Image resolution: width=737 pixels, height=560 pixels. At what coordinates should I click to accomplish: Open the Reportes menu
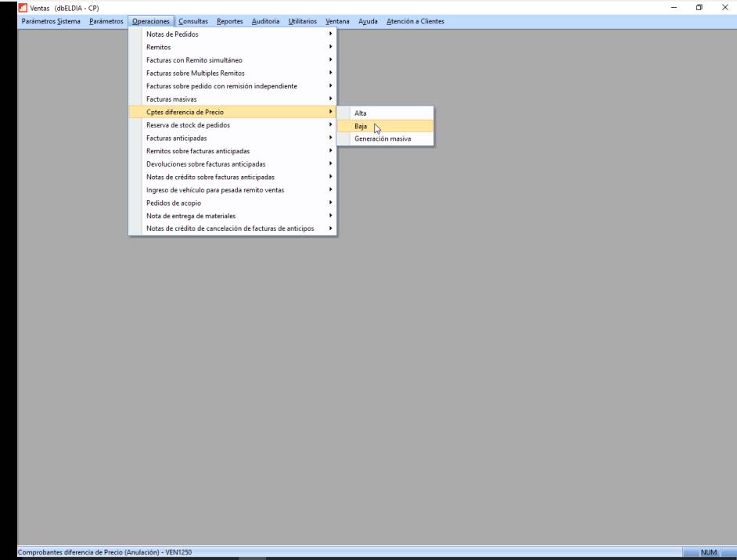(230, 21)
